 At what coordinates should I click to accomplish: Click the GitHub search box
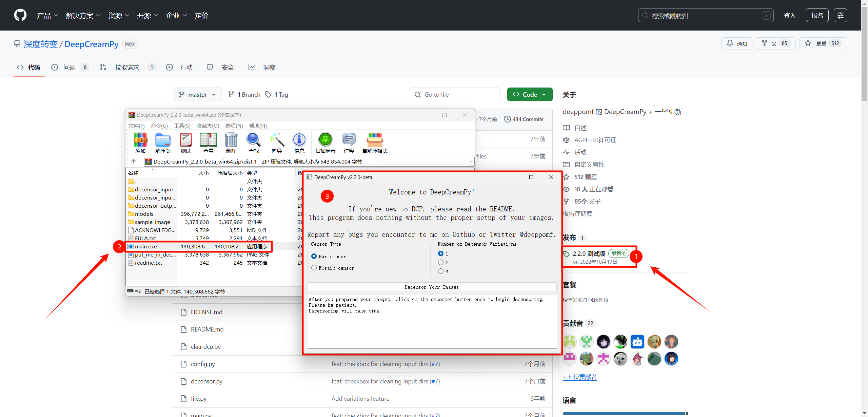(x=706, y=16)
